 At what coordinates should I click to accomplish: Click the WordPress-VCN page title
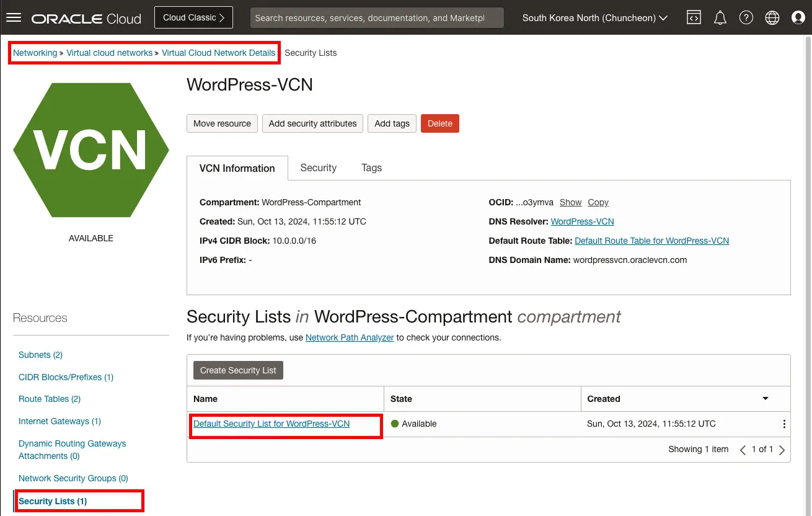pyautogui.click(x=250, y=84)
